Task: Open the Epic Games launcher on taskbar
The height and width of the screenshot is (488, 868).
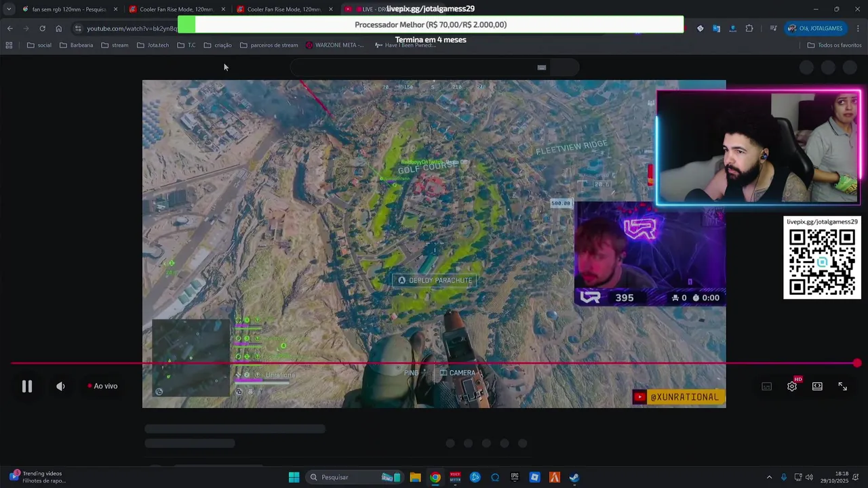Action: click(x=515, y=477)
